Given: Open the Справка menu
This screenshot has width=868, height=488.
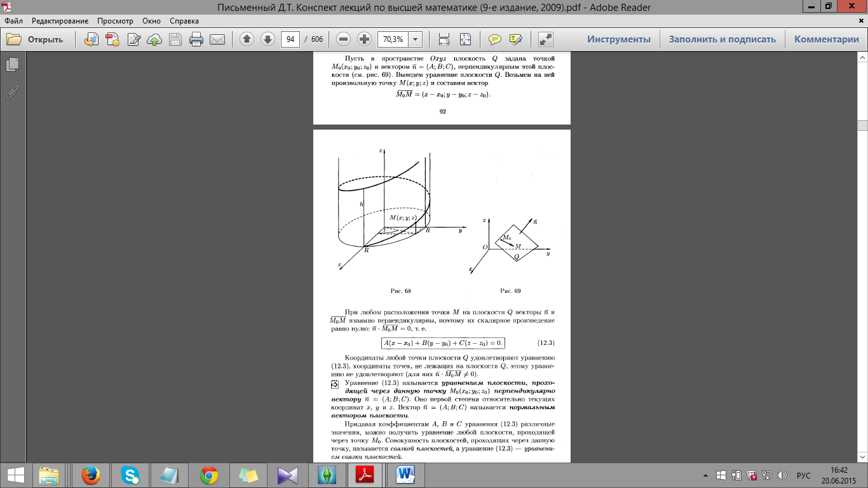Looking at the screenshot, I should coord(184,21).
